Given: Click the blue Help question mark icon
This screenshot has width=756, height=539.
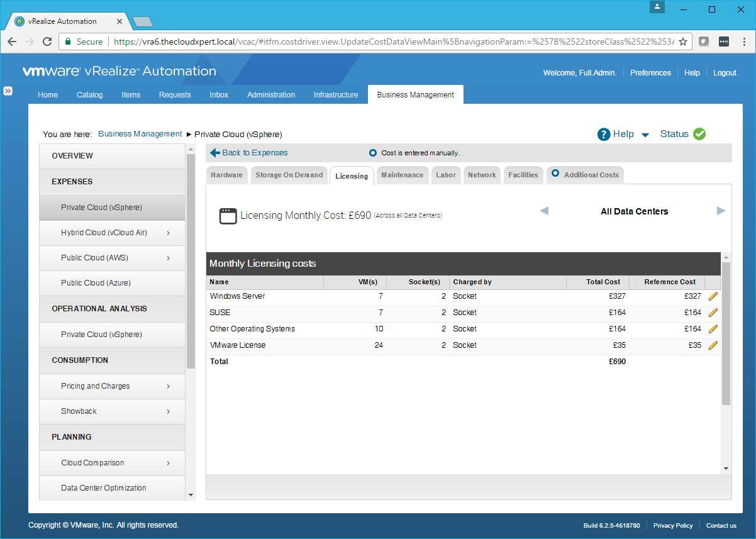Looking at the screenshot, I should (x=604, y=134).
